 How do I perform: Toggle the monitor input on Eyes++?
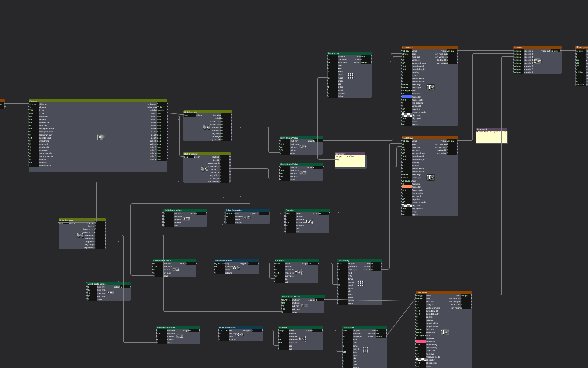click(x=34, y=163)
